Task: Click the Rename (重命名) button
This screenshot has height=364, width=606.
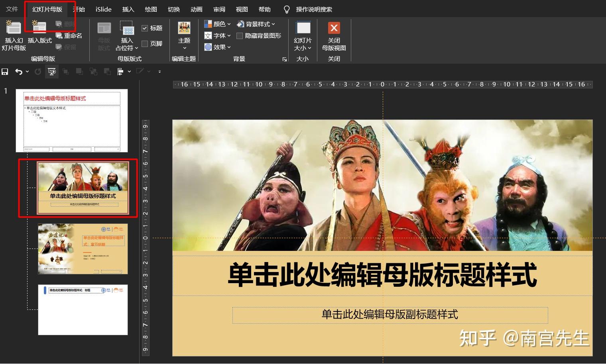Action: click(69, 35)
